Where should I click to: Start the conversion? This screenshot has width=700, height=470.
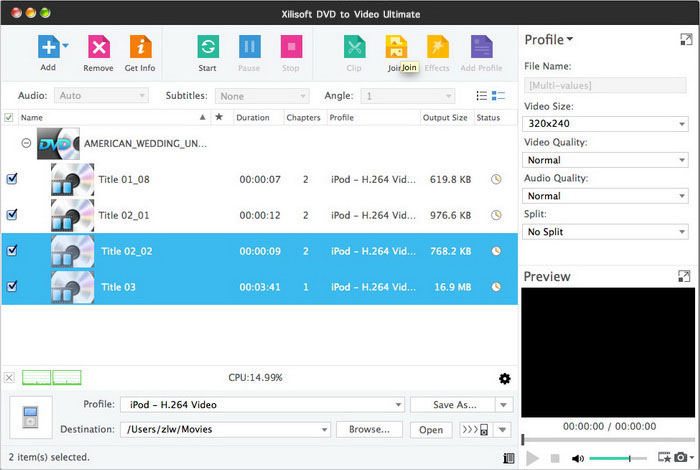[x=208, y=47]
